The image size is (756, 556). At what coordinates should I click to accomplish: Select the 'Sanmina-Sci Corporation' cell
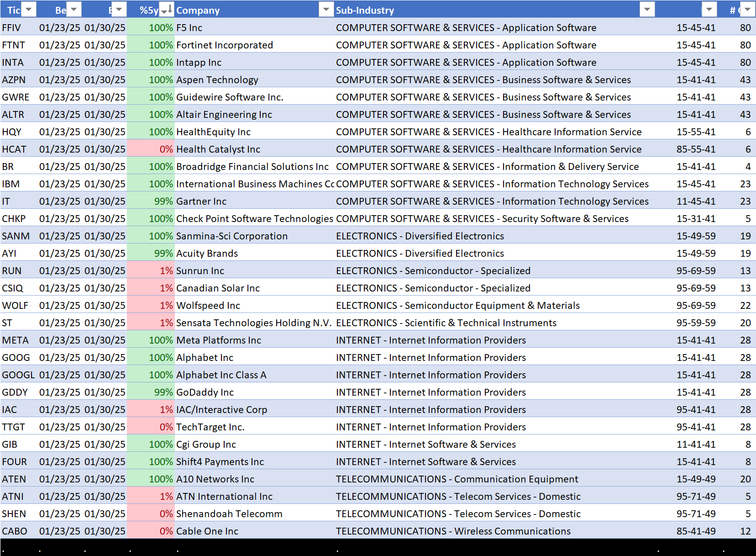coord(254,236)
